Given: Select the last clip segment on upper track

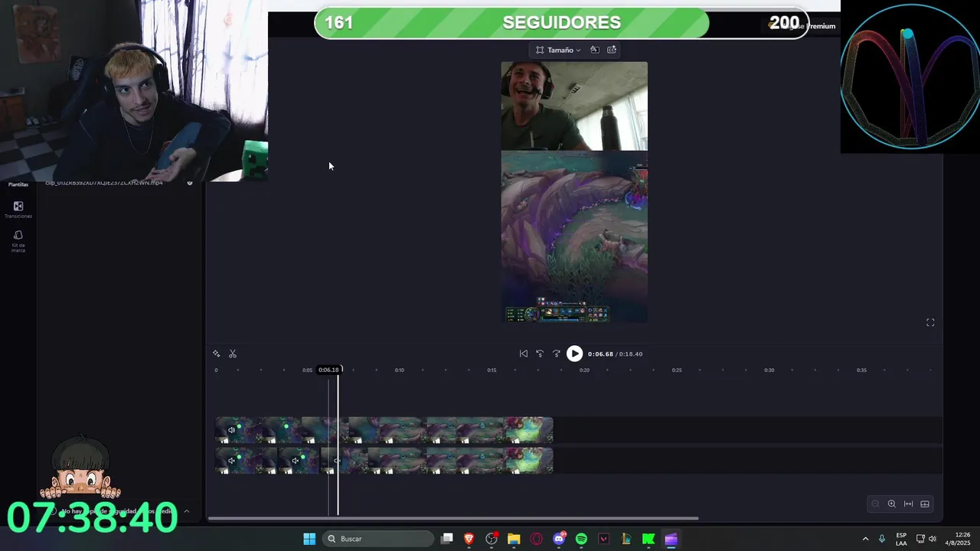Looking at the screenshot, I should point(528,430).
